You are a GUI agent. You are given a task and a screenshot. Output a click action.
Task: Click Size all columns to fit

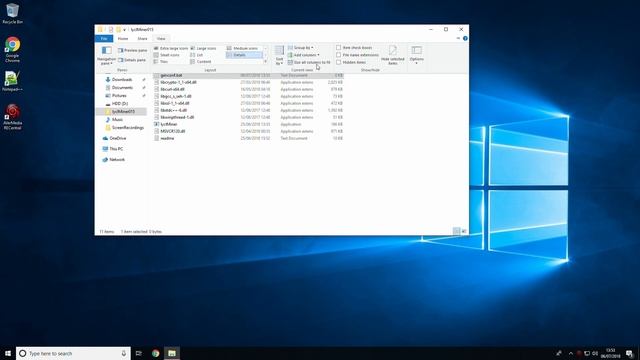click(x=309, y=62)
